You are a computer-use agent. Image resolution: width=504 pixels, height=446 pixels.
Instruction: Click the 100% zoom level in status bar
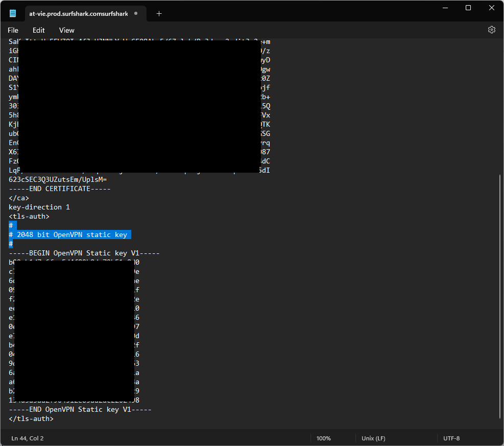(x=323, y=438)
